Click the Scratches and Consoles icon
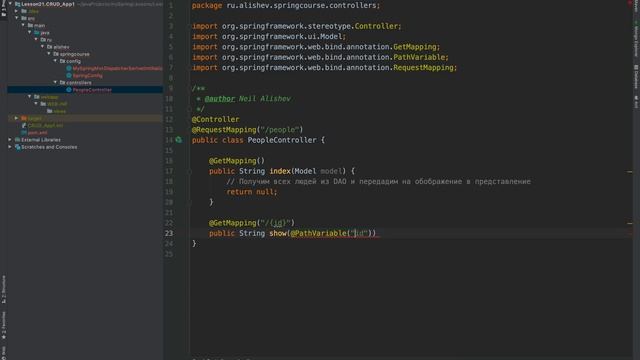The width and height of the screenshot is (640, 360). click(x=17, y=147)
